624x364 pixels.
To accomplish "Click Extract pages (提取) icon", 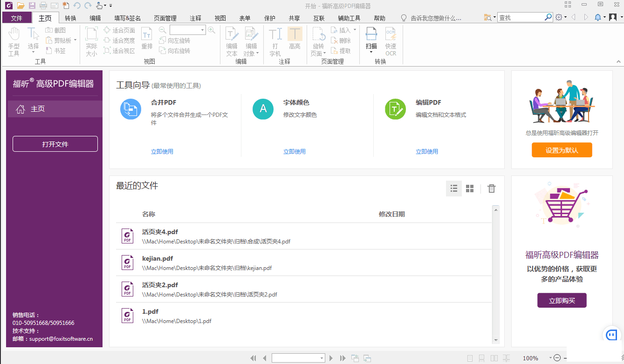I will tap(341, 51).
